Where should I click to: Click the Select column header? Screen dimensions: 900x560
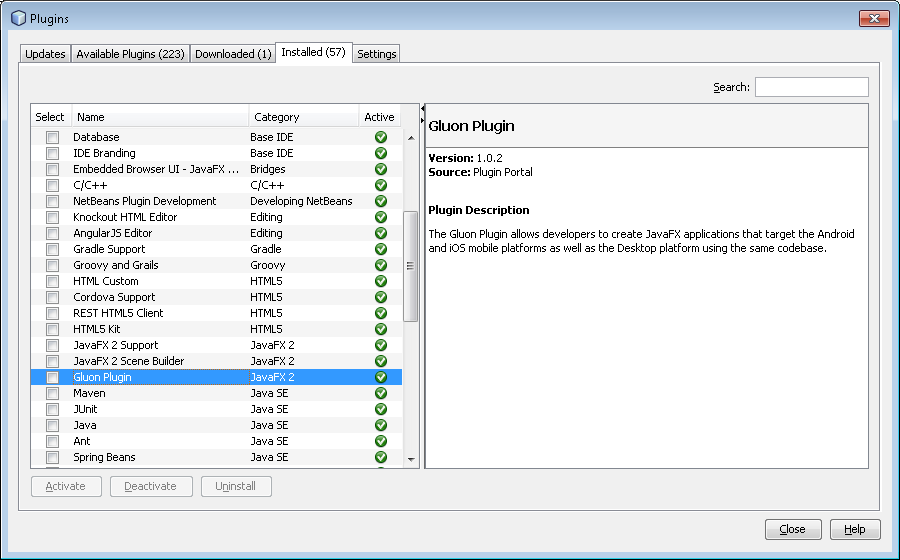(51, 117)
